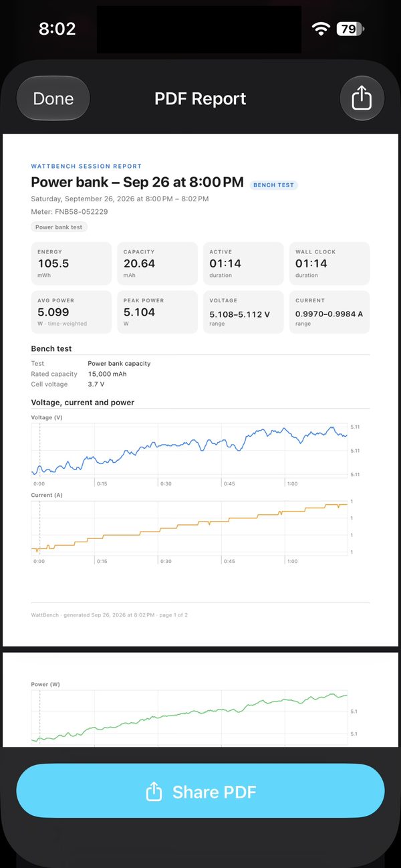This screenshot has width=401, height=868.
Task: Tap the Done button
Action: coord(53,98)
